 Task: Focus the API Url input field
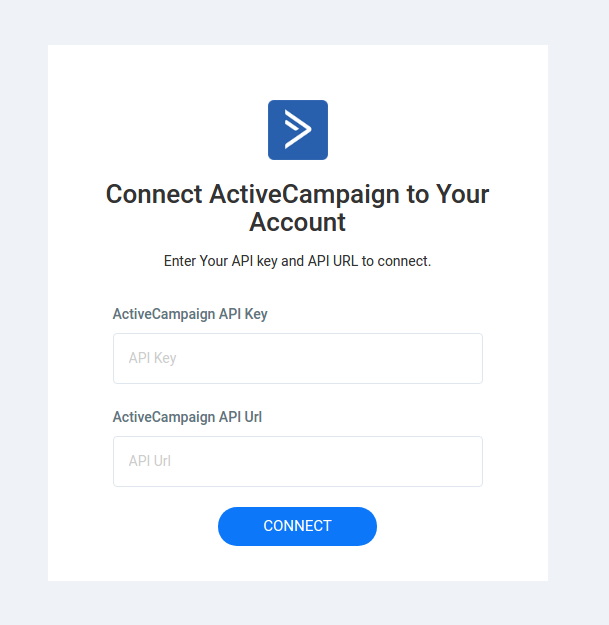[x=298, y=461]
